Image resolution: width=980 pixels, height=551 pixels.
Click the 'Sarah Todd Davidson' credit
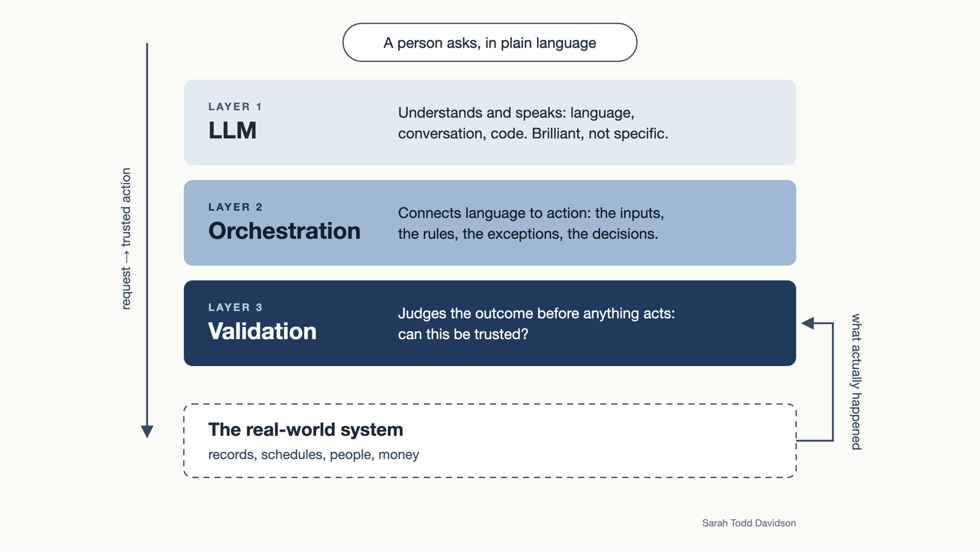[749, 523]
